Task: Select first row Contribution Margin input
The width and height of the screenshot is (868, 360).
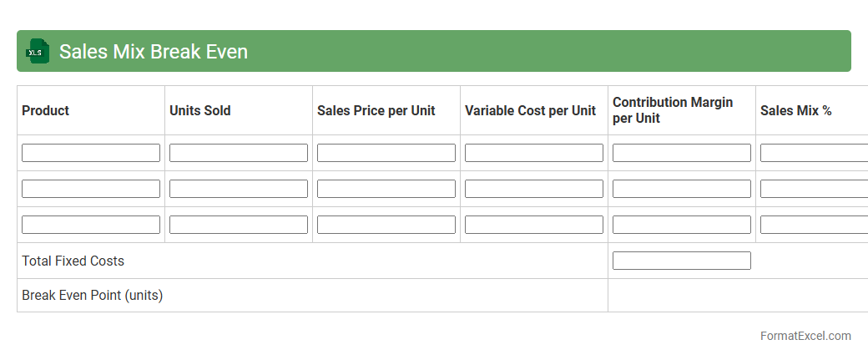Action: click(682, 153)
